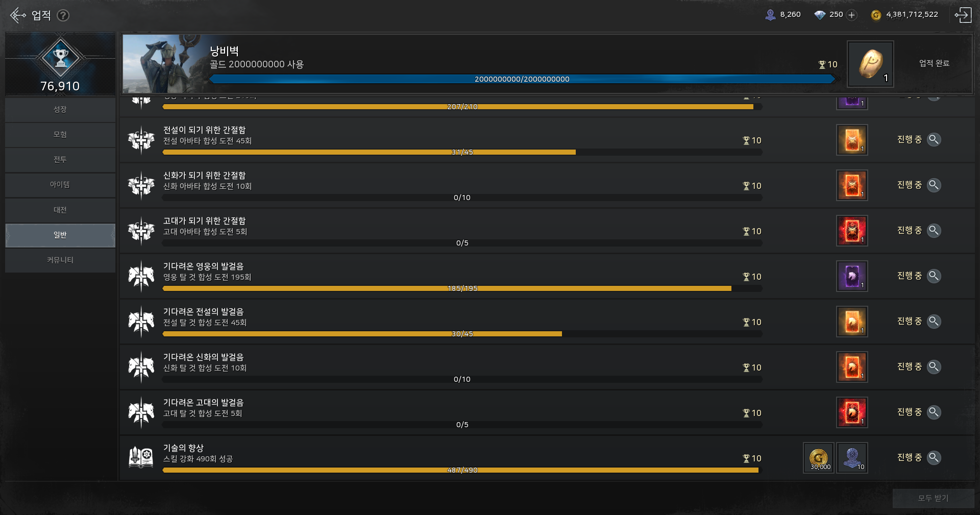This screenshot has width=980, height=515.
Task: Go to the 커뮤니티 category tab
Action: pos(60,260)
